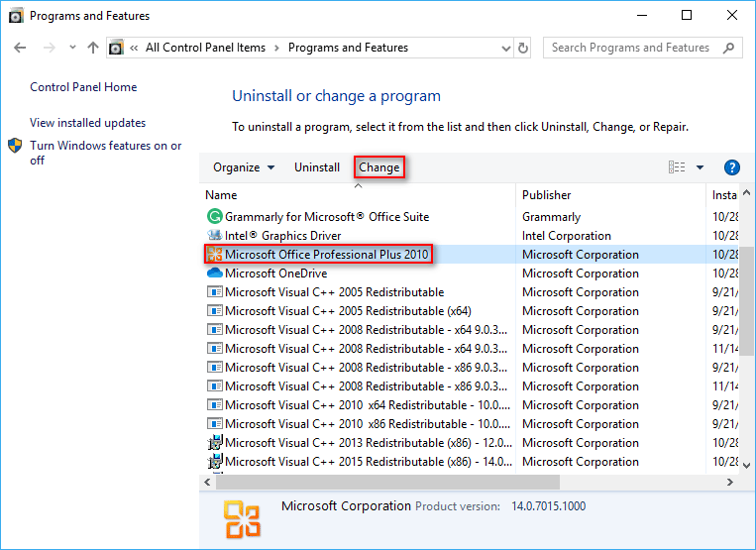The width and height of the screenshot is (756, 550).
Task: Open the breadcrumb chevron after All Control Panel Items
Action: (276, 48)
